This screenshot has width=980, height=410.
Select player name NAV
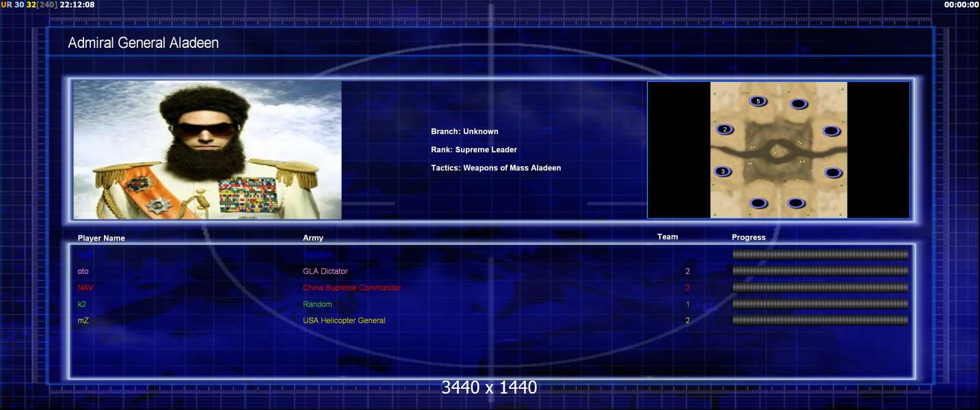tap(85, 288)
